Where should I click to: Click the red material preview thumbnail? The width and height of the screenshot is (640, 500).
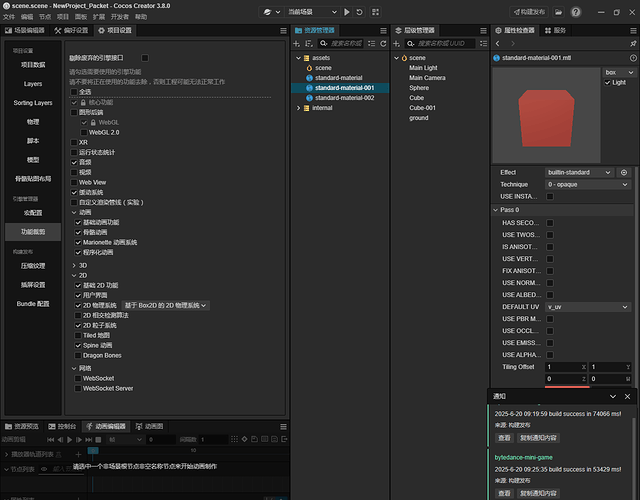click(x=546, y=116)
